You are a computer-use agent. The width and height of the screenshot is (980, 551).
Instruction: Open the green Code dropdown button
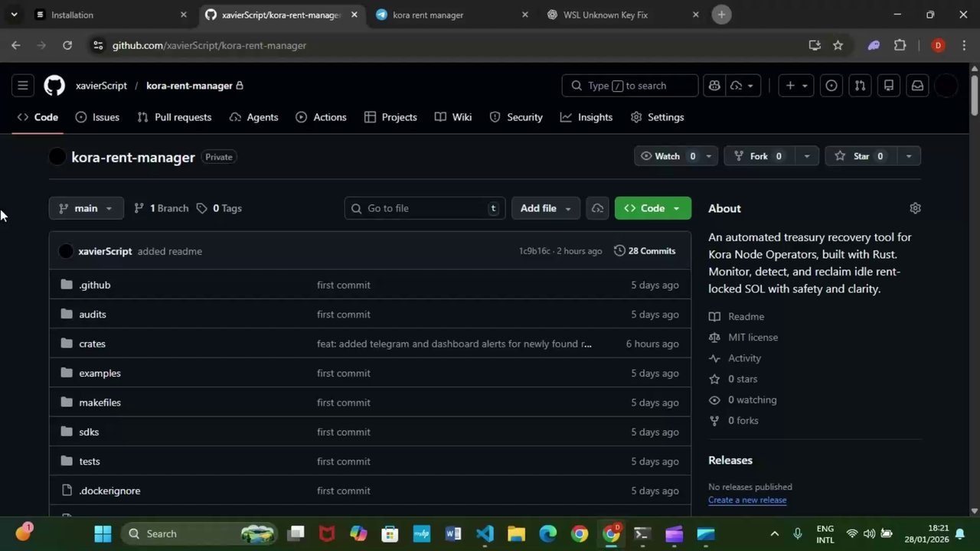click(652, 208)
